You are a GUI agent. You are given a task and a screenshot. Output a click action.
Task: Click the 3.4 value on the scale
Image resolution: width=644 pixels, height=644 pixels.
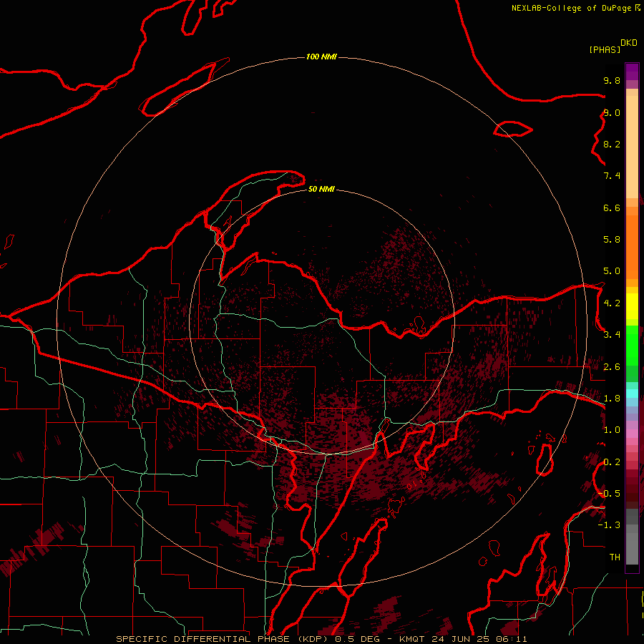click(x=612, y=335)
